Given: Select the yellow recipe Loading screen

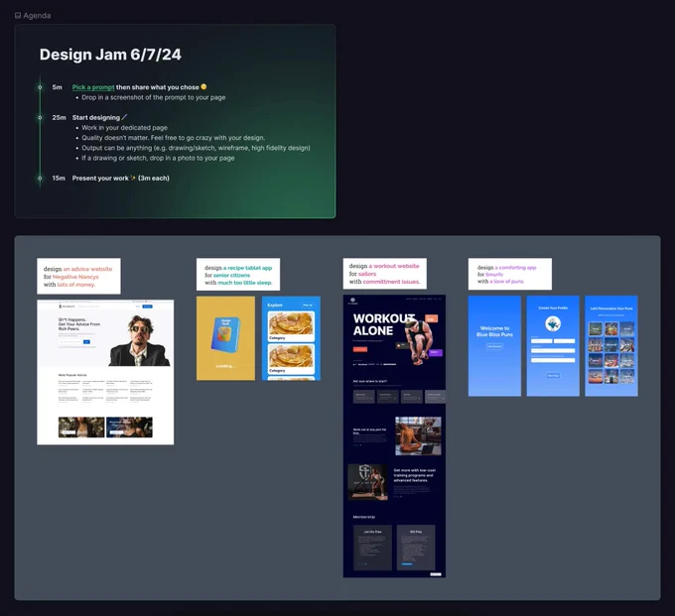Looking at the screenshot, I should click(x=225, y=338).
